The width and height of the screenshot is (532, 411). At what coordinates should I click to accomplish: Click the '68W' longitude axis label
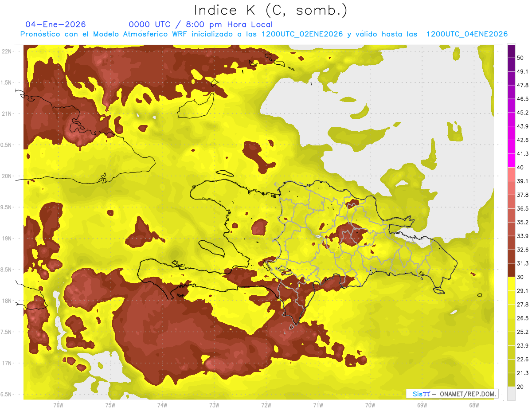pos(474,405)
